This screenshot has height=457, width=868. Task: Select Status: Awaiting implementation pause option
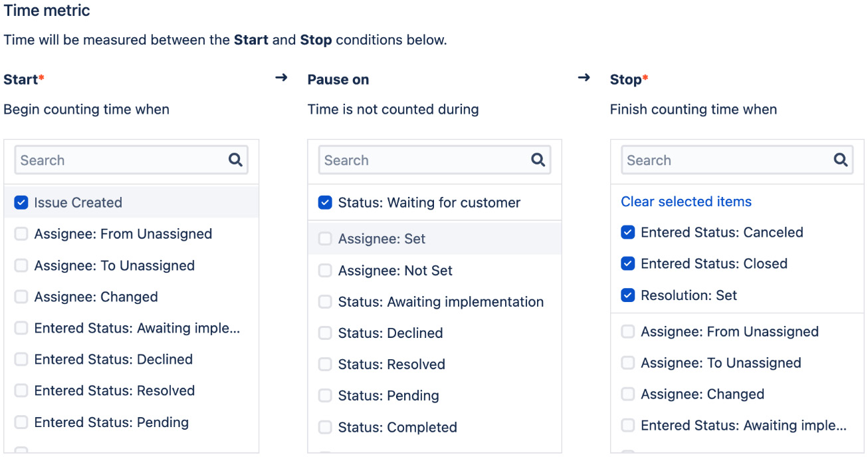[x=325, y=302]
